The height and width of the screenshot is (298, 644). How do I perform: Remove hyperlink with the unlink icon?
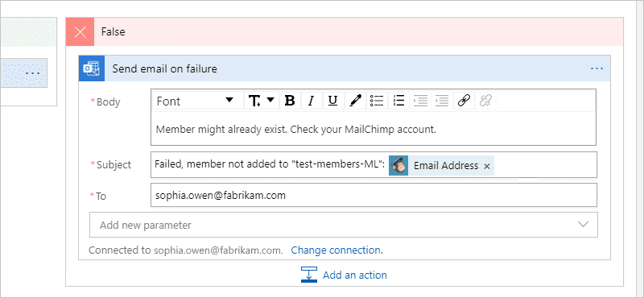tap(485, 101)
